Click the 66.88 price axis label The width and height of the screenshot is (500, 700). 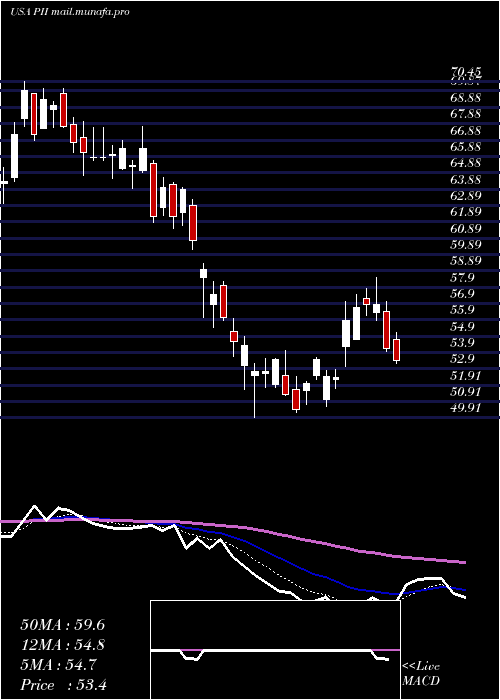(466, 130)
